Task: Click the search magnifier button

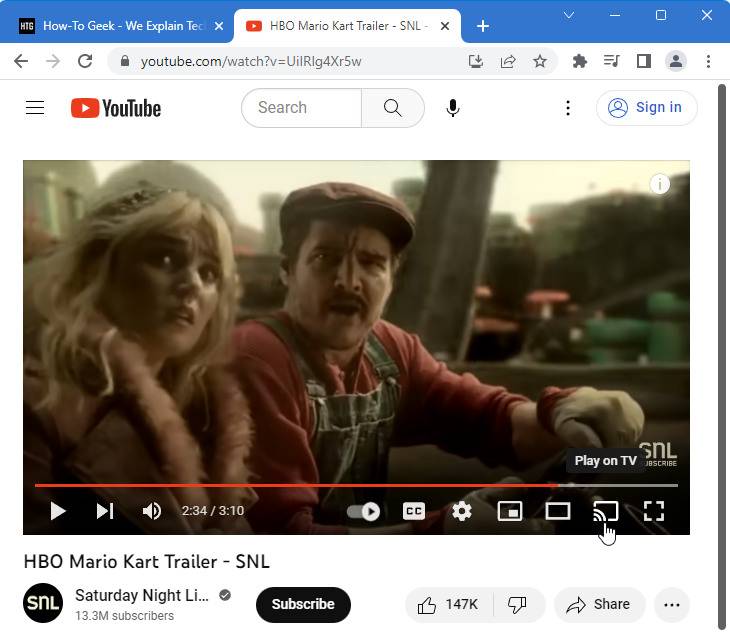Action: [392, 108]
